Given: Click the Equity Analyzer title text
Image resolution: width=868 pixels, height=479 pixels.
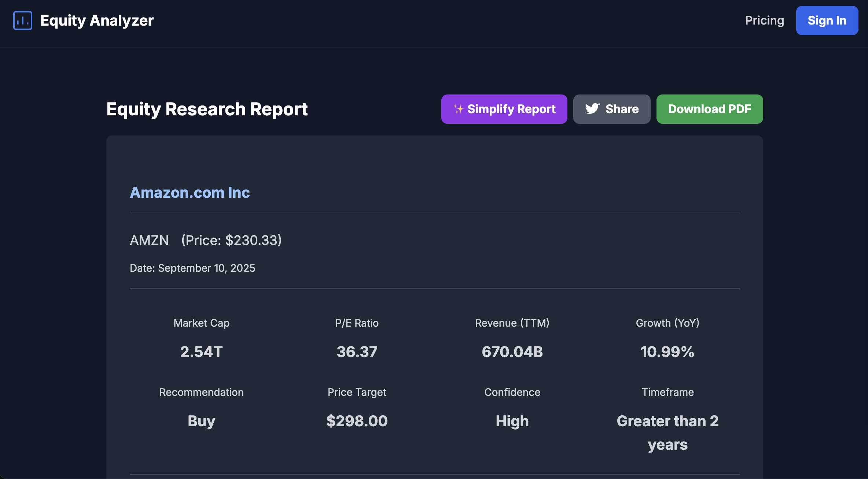Looking at the screenshot, I should [97, 21].
